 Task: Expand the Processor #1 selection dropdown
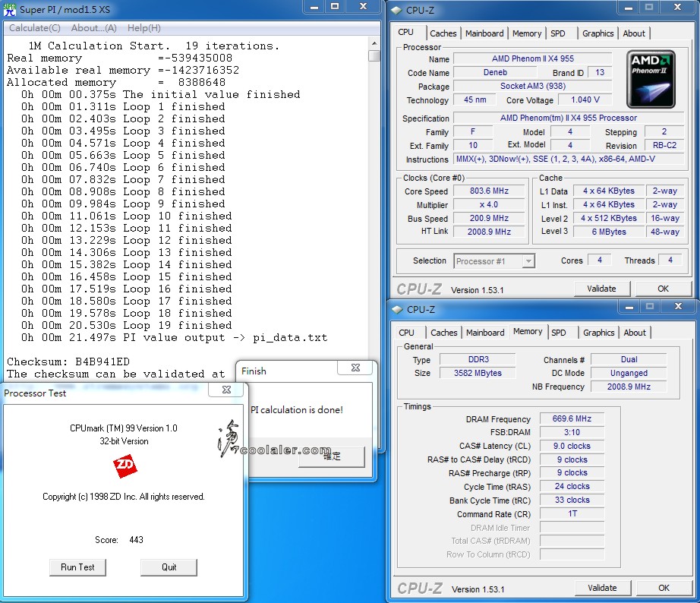pyautogui.click(x=528, y=261)
